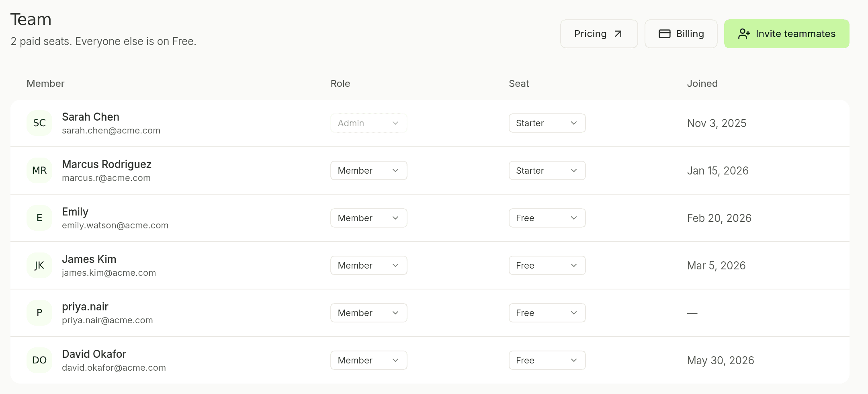Click the Joined column header
Image resolution: width=868 pixels, height=394 pixels.
[702, 84]
